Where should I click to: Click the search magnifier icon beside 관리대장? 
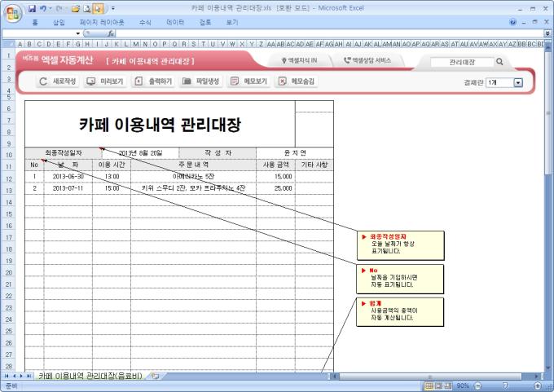click(x=499, y=61)
